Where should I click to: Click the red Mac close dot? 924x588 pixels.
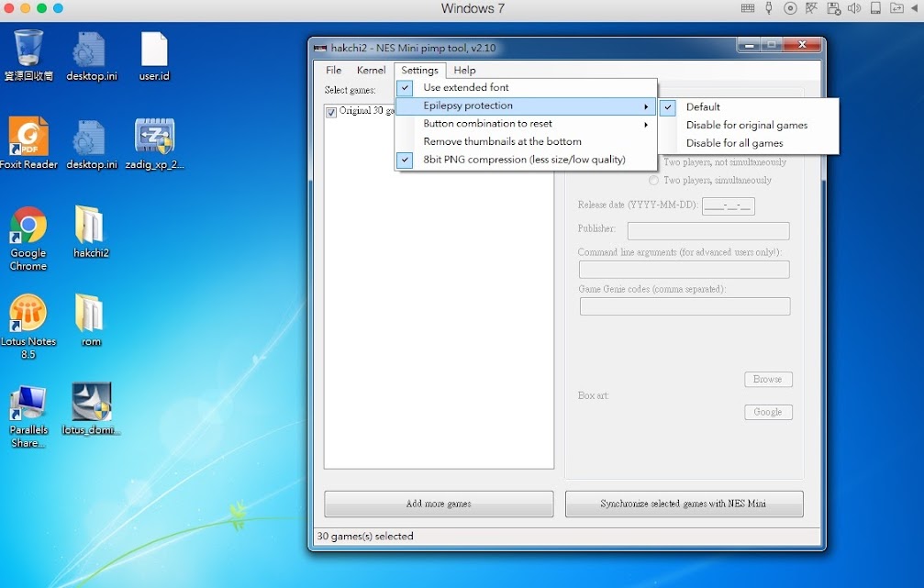coord(8,8)
